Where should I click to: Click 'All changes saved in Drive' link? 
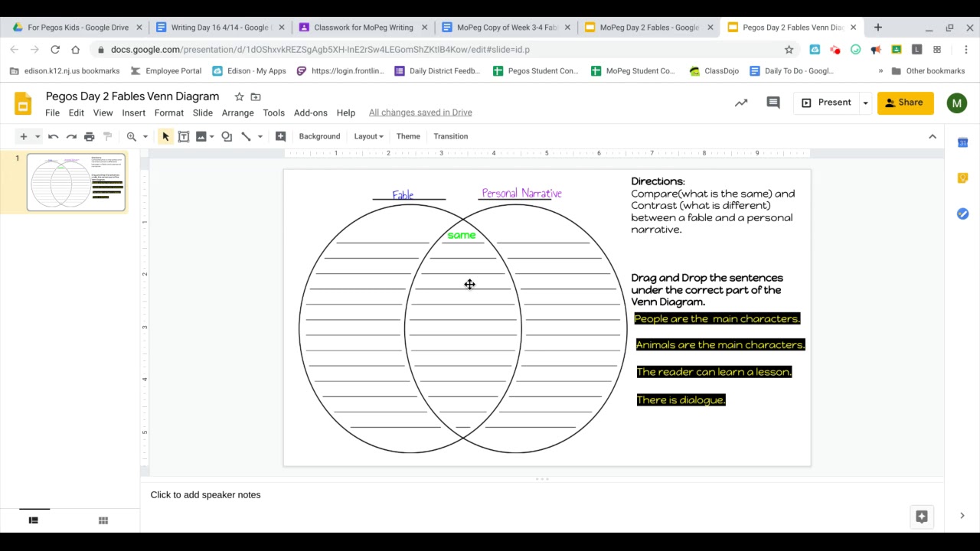pyautogui.click(x=420, y=112)
